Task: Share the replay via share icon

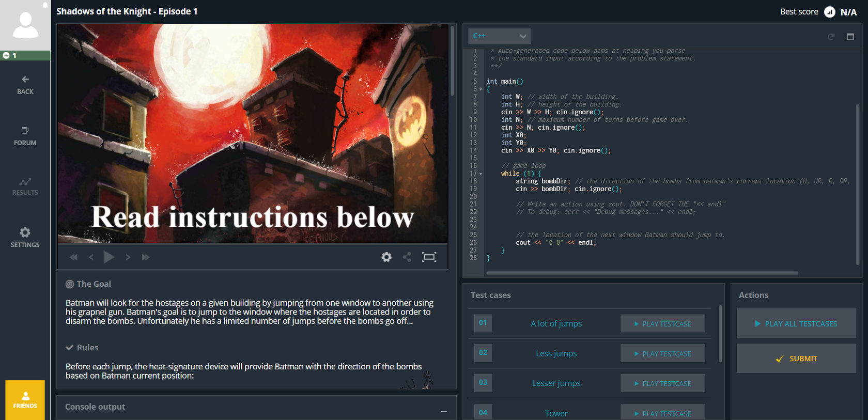Action: coord(407,257)
